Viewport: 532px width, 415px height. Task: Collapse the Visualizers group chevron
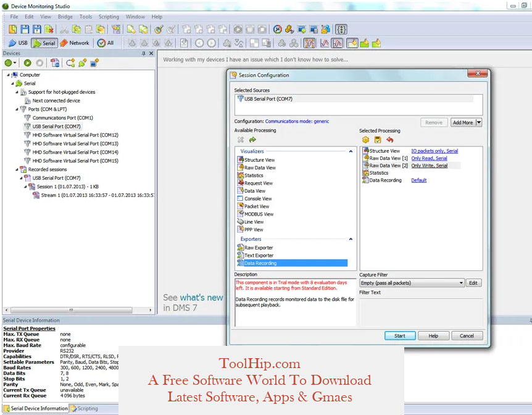tap(351, 151)
